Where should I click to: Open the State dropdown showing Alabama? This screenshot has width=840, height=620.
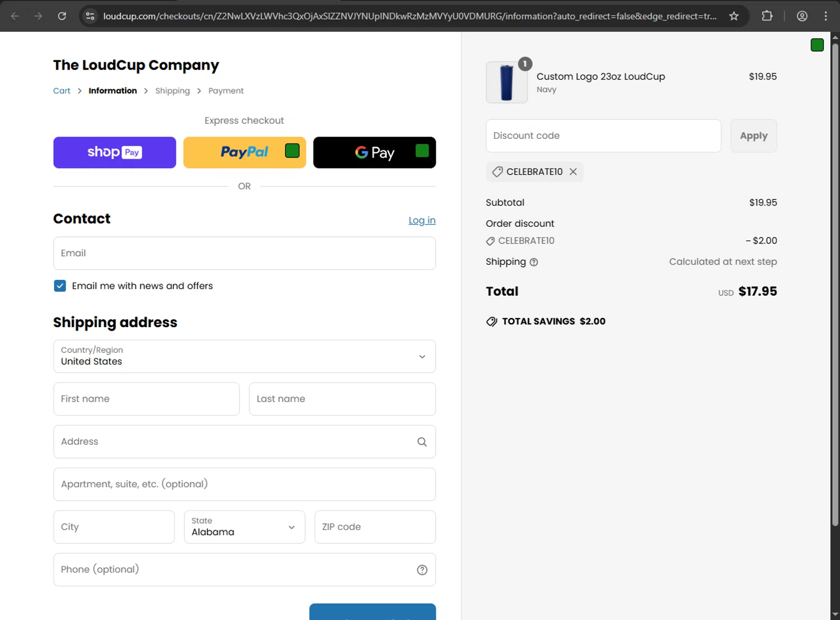point(245,527)
